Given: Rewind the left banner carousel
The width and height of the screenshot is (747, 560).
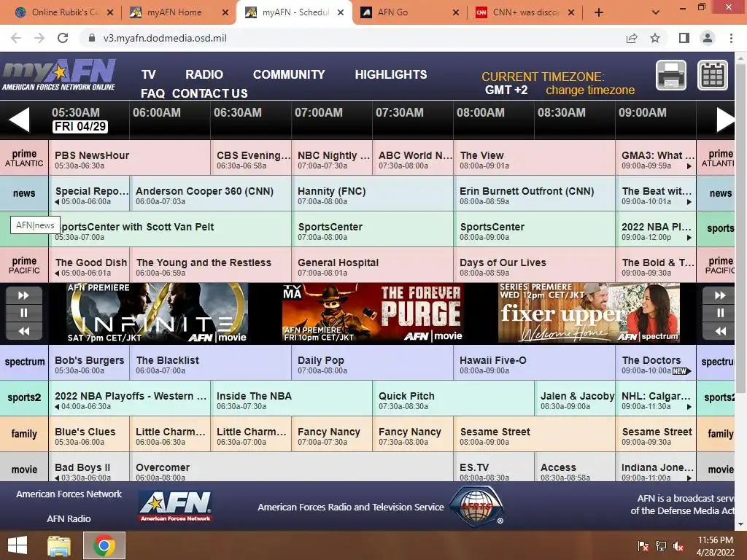Looking at the screenshot, I should 24,331.
